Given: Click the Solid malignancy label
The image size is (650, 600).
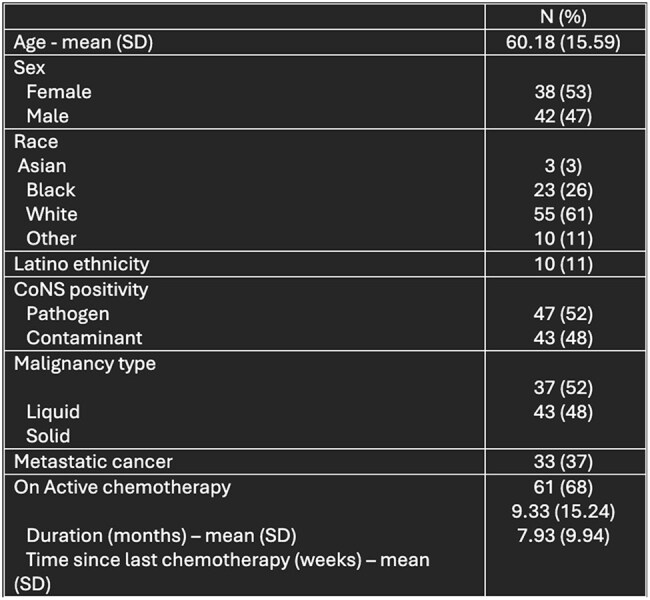Looking at the screenshot, I should tap(48, 436).
